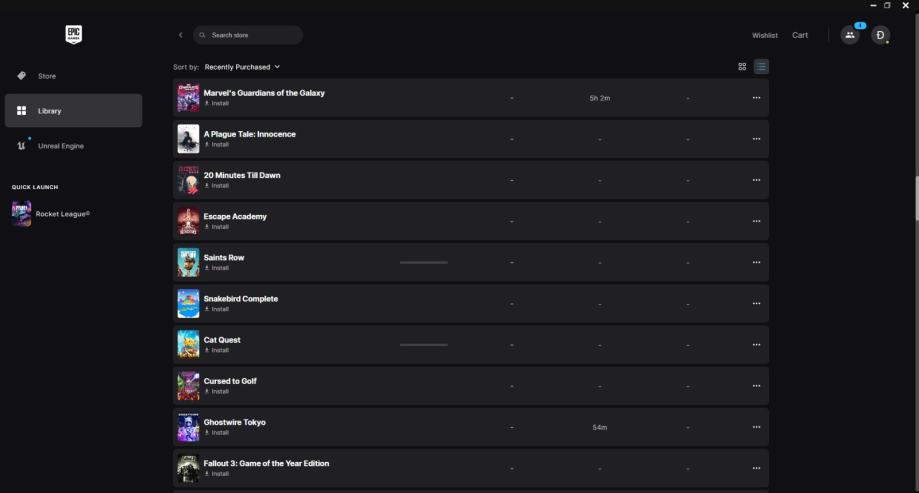Screen dimensions: 919x493
Task: Open the friends list icon
Action: point(849,35)
